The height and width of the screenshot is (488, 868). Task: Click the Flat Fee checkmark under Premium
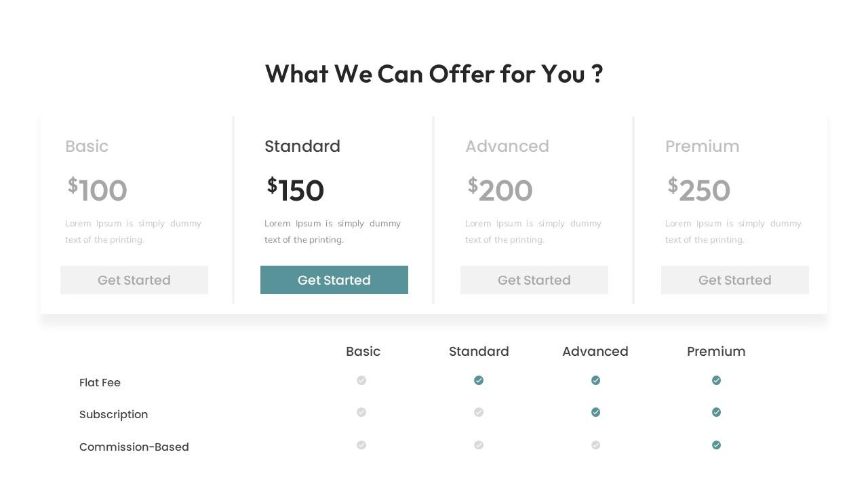coord(716,380)
